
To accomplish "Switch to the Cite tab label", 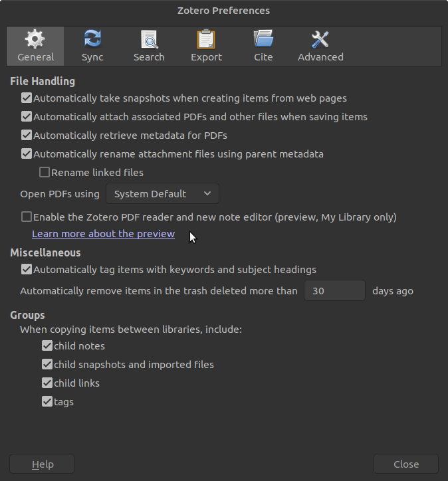I will coord(263,57).
